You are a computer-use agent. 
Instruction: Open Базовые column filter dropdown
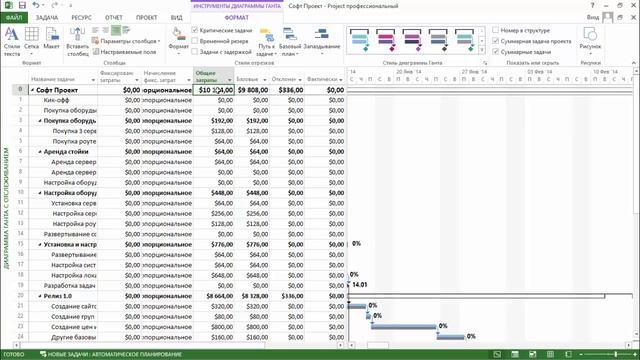tap(264, 80)
